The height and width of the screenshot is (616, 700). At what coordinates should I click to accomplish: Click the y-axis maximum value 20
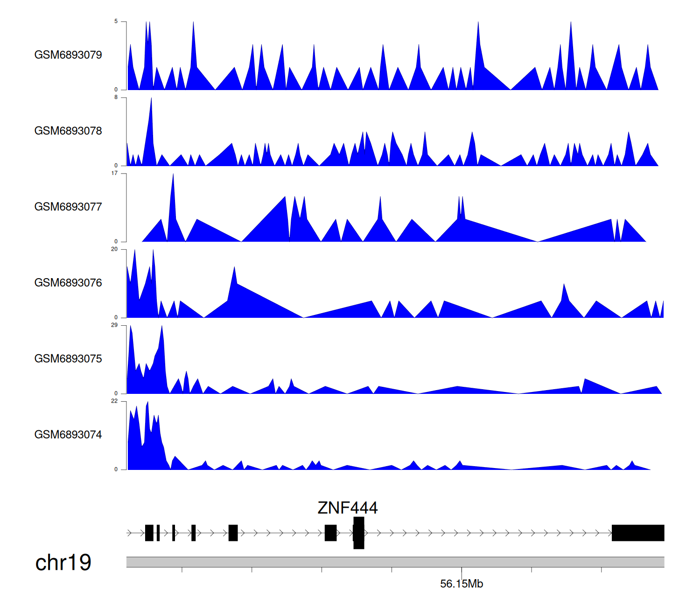click(114, 250)
